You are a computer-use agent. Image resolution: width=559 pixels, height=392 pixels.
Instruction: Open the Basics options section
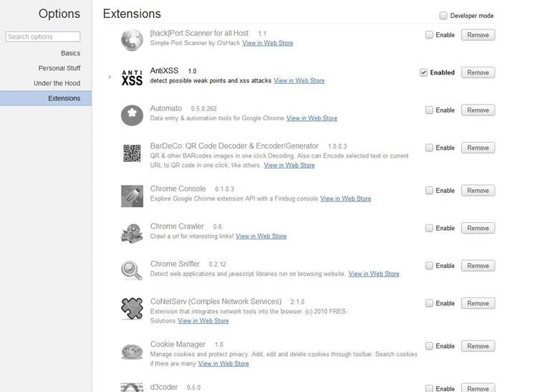tap(70, 53)
